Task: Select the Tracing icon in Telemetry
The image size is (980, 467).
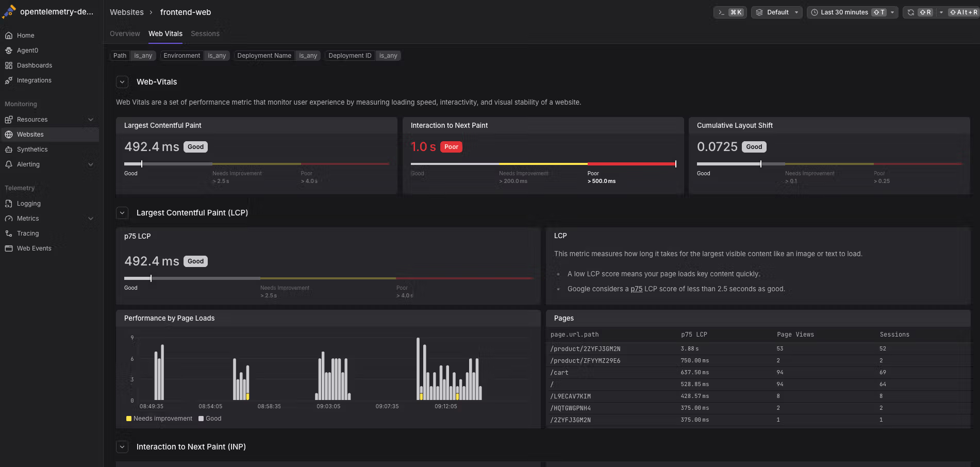Action: [x=9, y=233]
